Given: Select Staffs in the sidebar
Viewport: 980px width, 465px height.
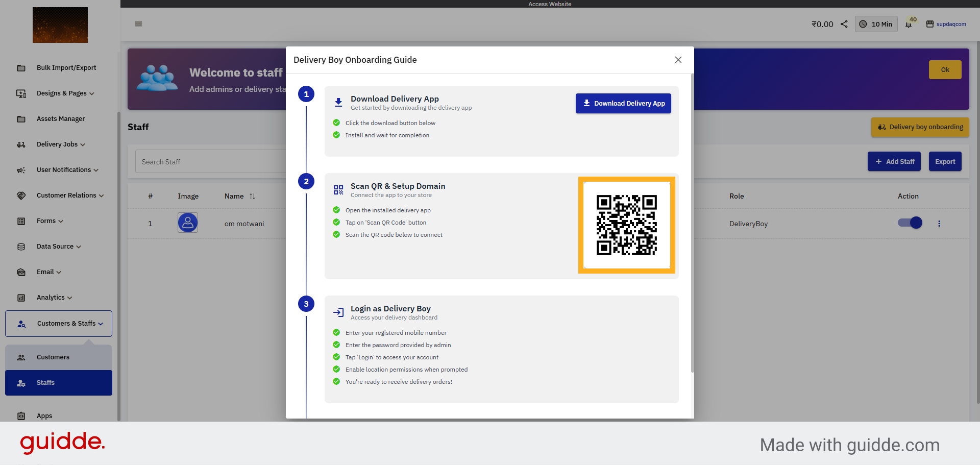Looking at the screenshot, I should click(x=45, y=383).
